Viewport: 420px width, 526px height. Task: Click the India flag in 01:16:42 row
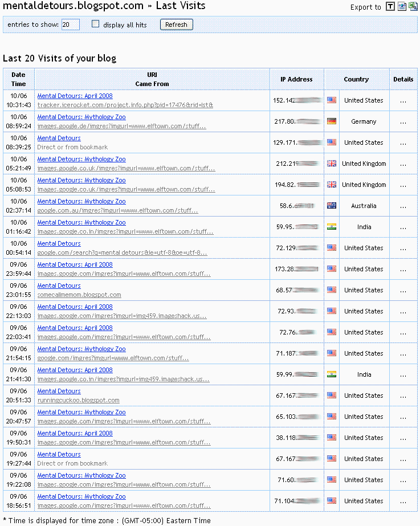[x=332, y=227]
